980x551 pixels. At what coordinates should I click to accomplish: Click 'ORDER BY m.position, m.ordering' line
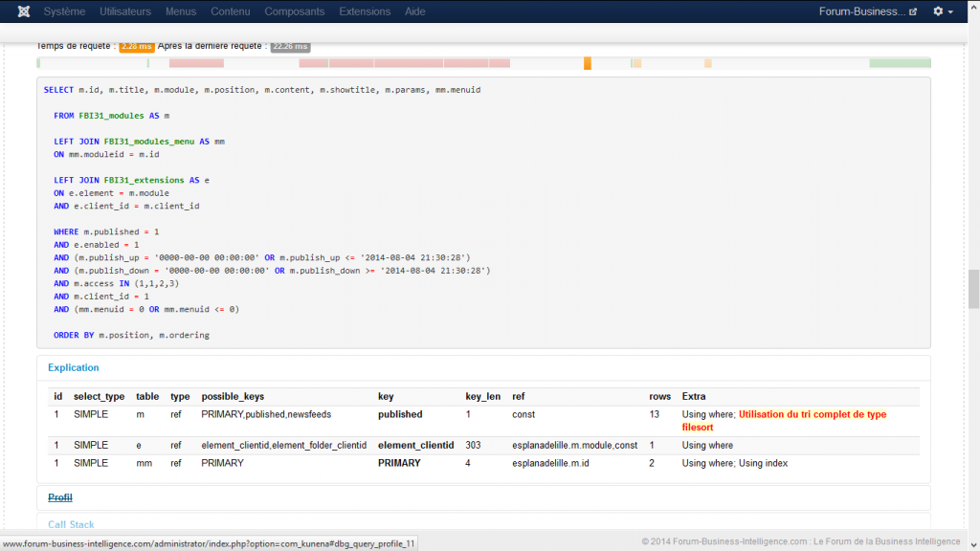point(131,335)
